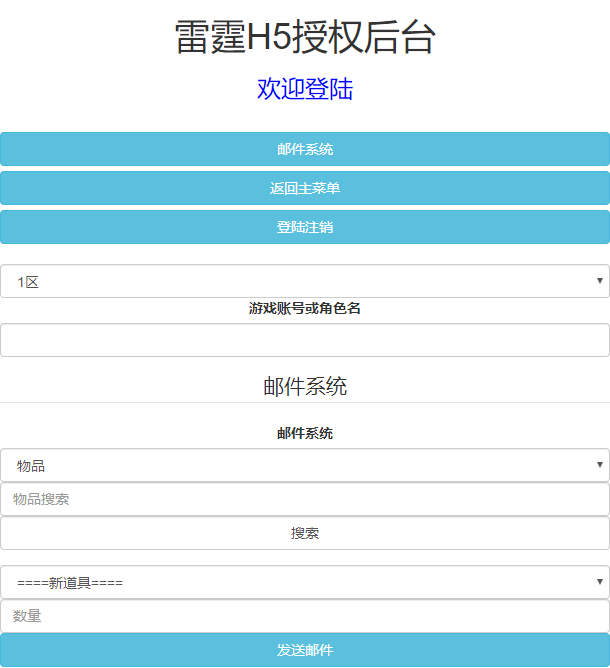Log out with the 登陆注销 button

pyautogui.click(x=305, y=227)
